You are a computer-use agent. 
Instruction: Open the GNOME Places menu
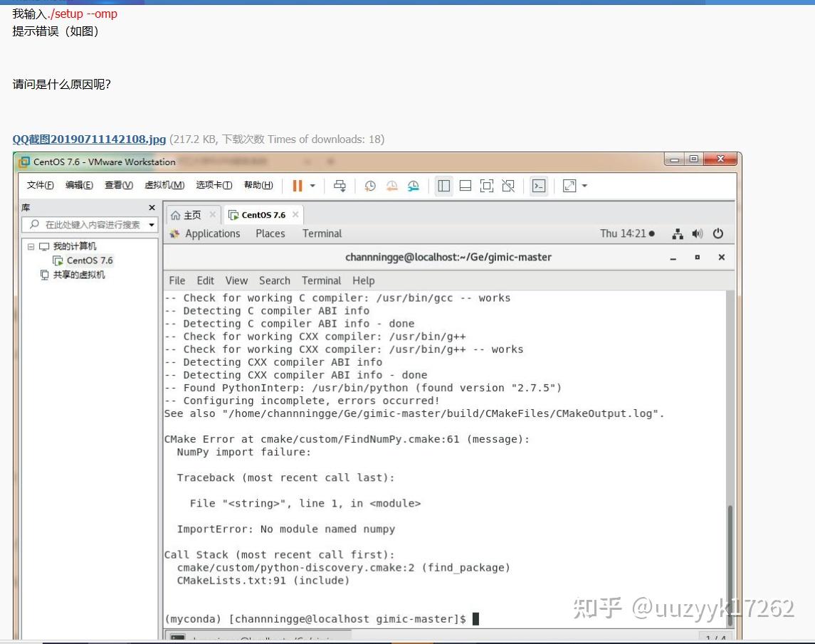[x=270, y=234]
